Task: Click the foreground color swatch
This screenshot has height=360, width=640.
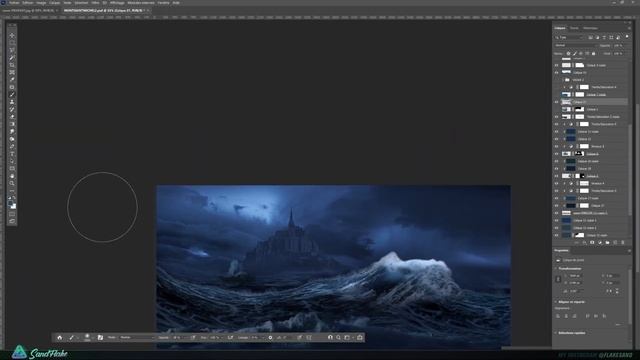Action: click(x=11, y=203)
